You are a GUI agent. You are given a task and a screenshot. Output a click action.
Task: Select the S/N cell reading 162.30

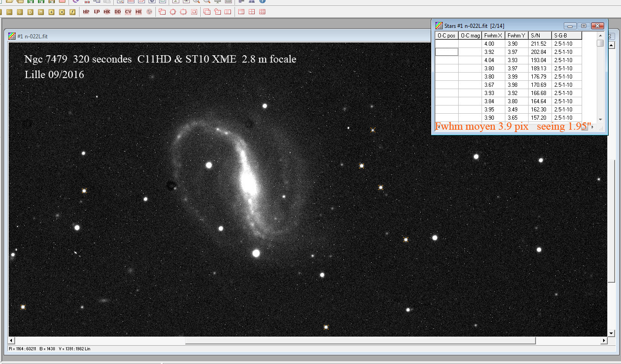pos(540,110)
